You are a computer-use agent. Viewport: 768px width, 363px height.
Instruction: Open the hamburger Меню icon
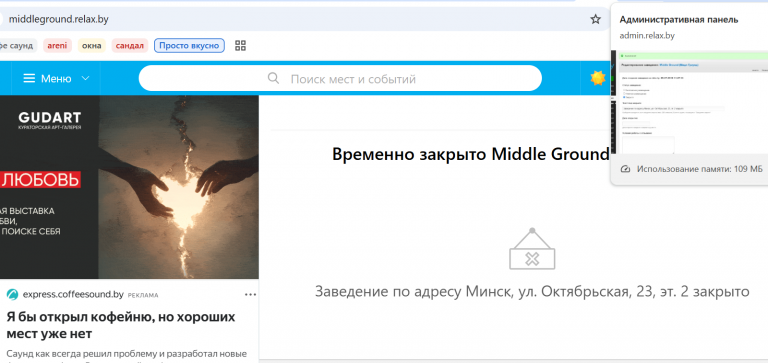coord(29,78)
